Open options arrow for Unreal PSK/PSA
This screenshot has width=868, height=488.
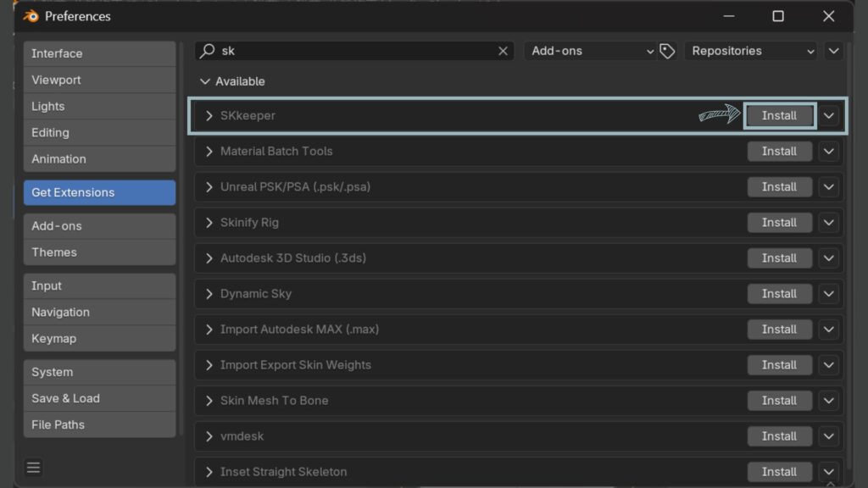click(x=829, y=187)
